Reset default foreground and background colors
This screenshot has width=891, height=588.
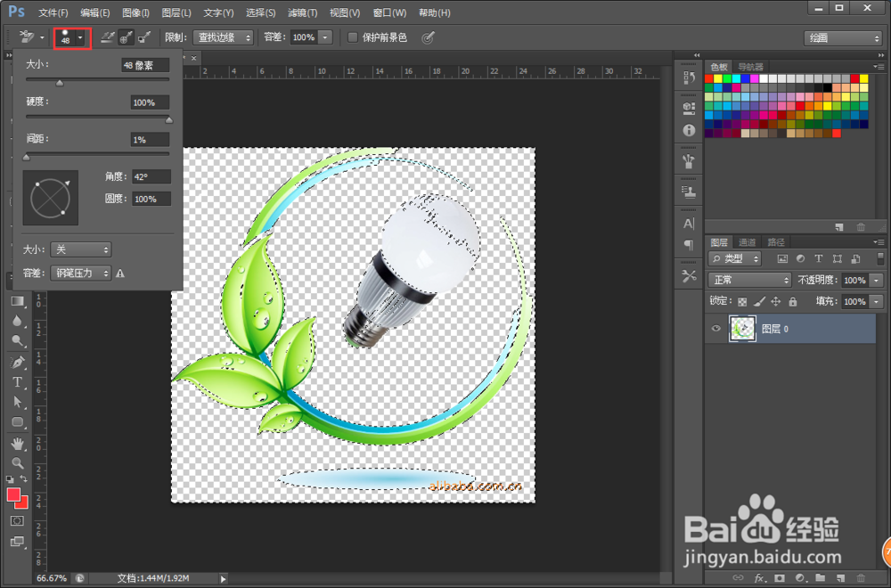(10, 479)
